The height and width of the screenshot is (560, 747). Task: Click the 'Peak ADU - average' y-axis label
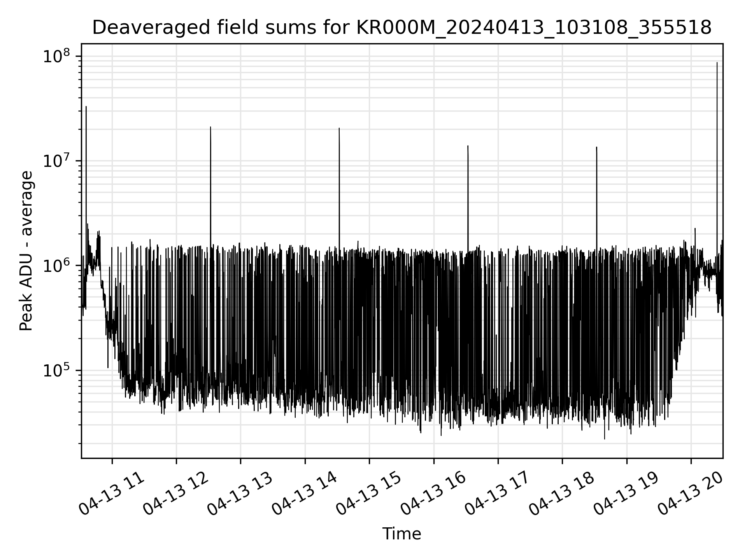(26, 251)
